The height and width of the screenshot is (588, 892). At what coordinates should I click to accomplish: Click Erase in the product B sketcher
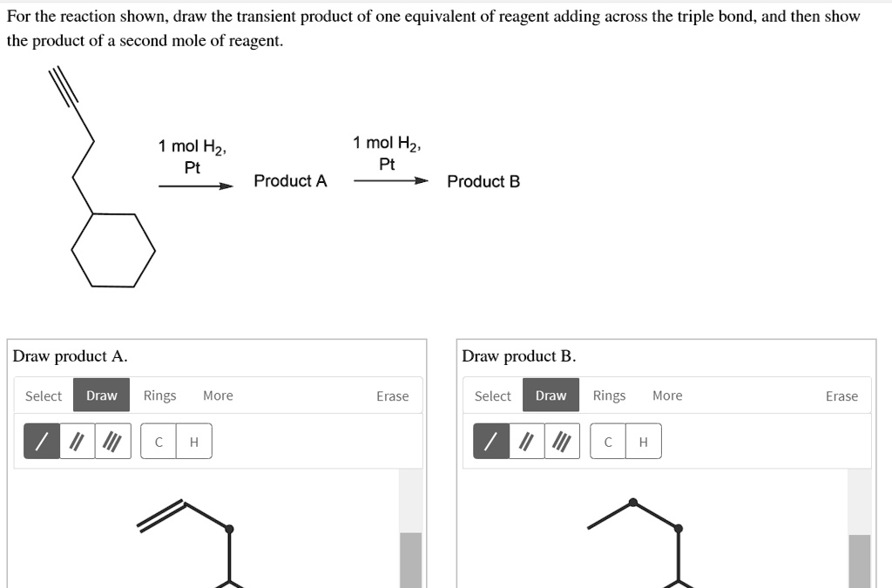coord(841,395)
